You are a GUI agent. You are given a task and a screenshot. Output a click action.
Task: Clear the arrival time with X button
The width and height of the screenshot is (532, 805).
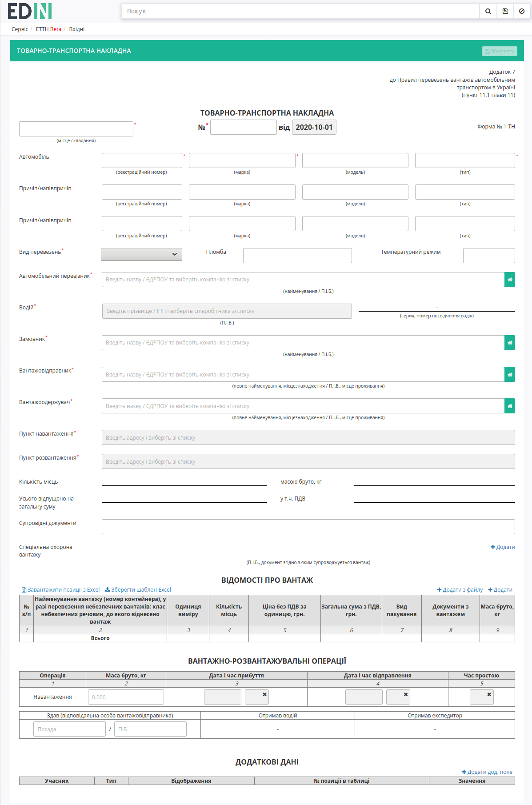pos(257,697)
